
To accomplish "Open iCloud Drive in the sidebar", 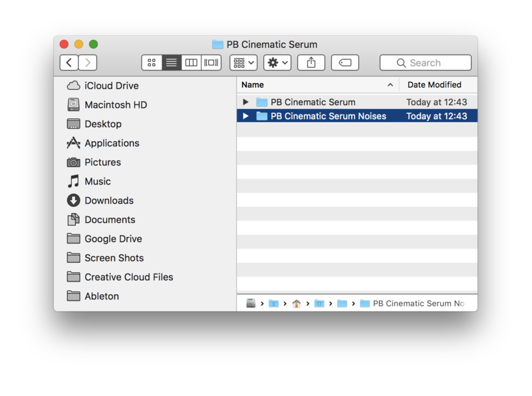I will tap(111, 86).
